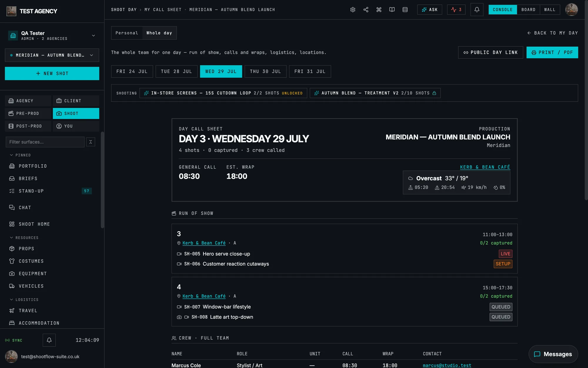Image resolution: width=588 pixels, height=368 pixels.
Task: Click the Sync status indicator
Action: click(x=14, y=340)
